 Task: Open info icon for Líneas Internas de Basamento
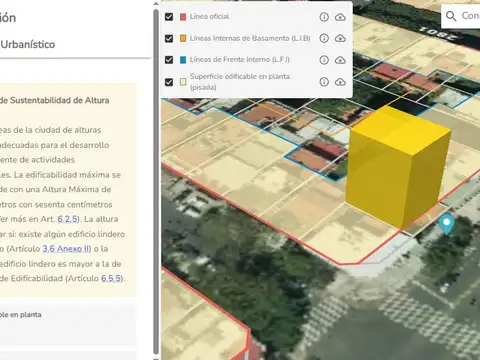[324, 38]
